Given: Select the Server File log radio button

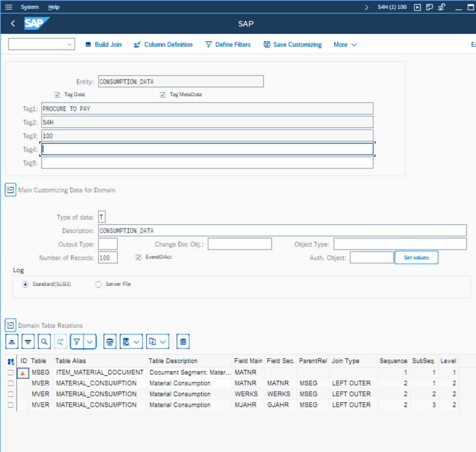Looking at the screenshot, I should 98,284.
